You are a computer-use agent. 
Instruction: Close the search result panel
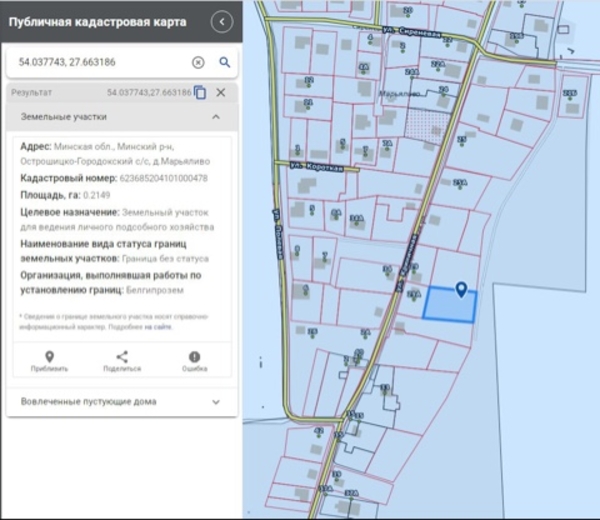tap(221, 93)
